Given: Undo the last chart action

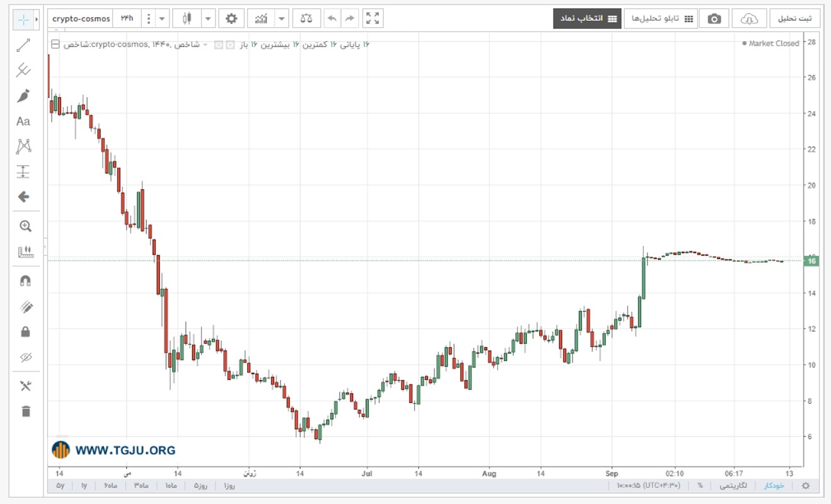Looking at the screenshot, I should [x=332, y=19].
